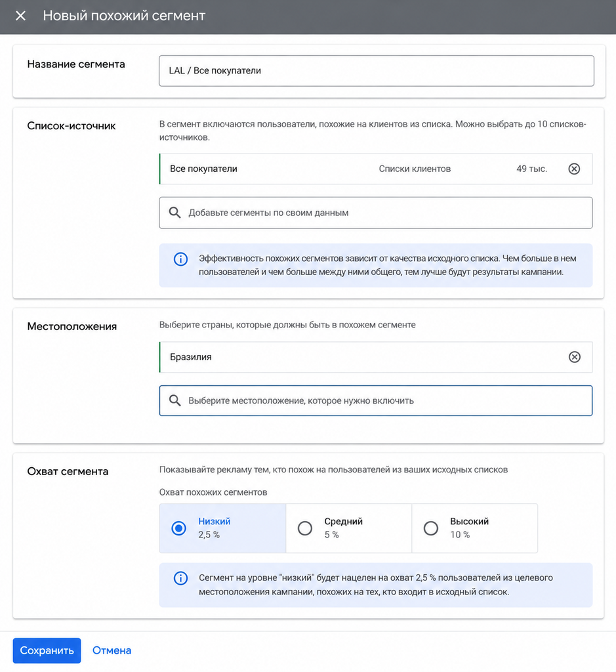Click search icon in segments field

[175, 213]
